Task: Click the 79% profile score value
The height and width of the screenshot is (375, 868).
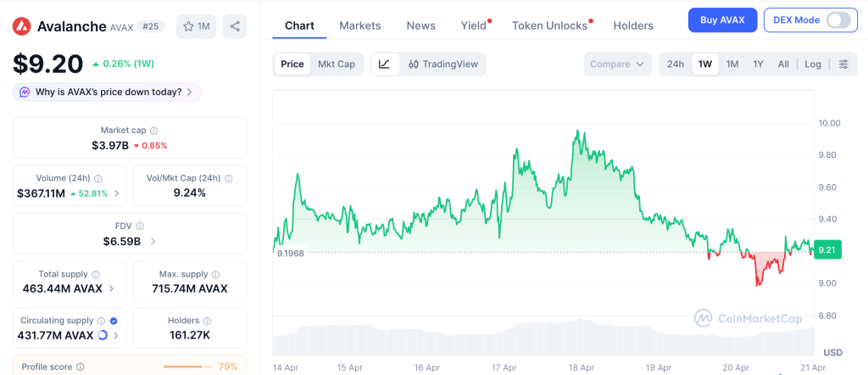Action: coord(227,367)
